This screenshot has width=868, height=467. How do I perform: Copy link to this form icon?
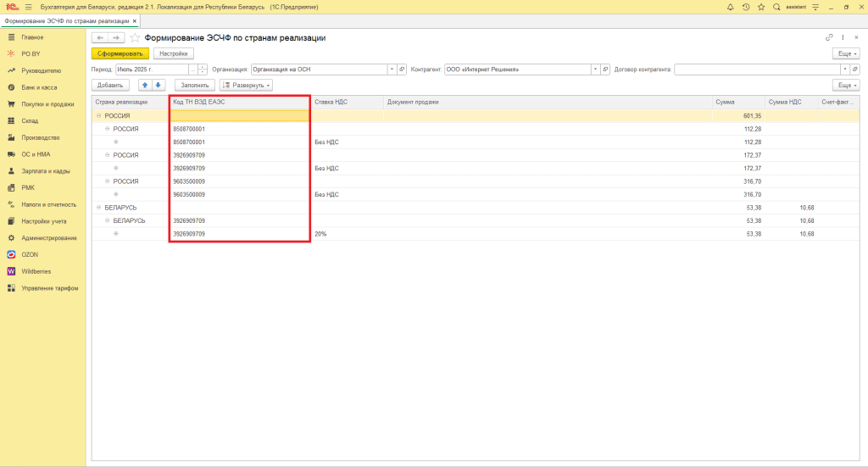click(829, 38)
